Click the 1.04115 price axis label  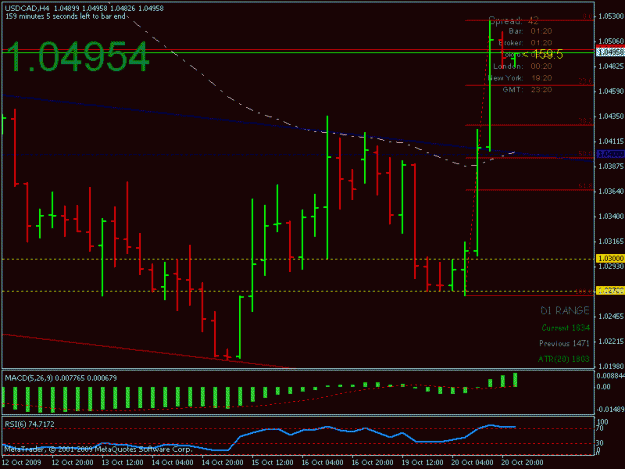pyautogui.click(x=611, y=141)
